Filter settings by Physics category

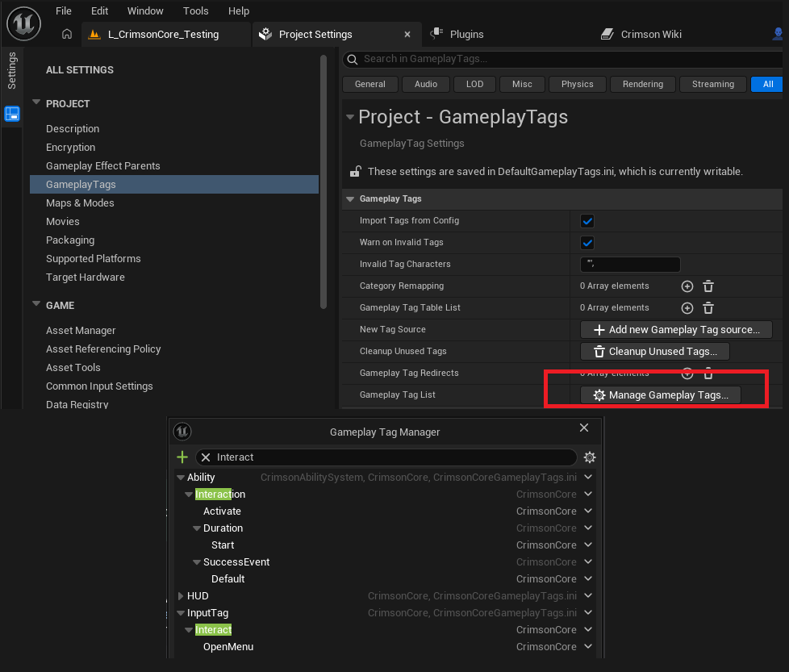(577, 85)
